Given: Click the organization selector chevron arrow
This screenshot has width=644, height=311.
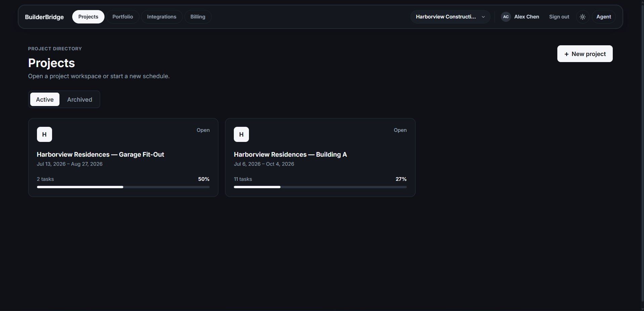Looking at the screenshot, I should 483,17.
